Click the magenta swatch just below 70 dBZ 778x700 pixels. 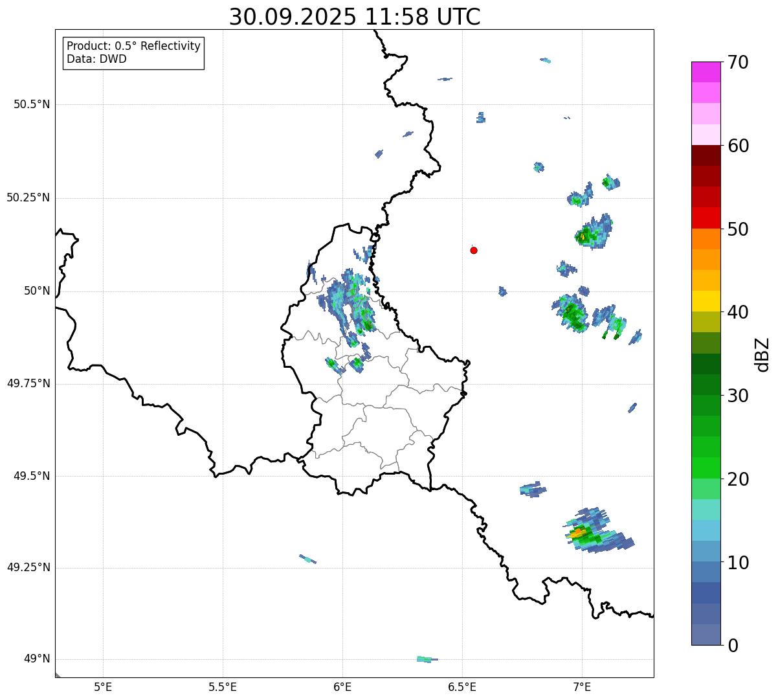click(x=706, y=72)
